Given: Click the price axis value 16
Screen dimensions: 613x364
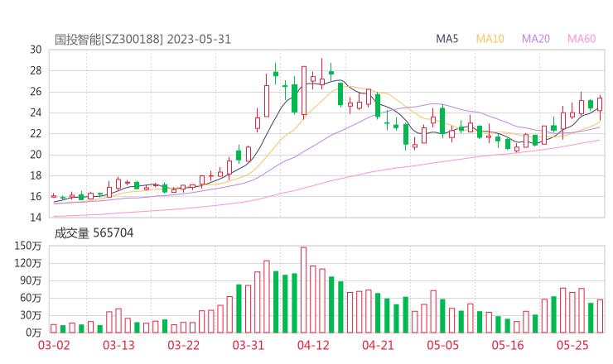Looking at the screenshot, I should point(36,196).
